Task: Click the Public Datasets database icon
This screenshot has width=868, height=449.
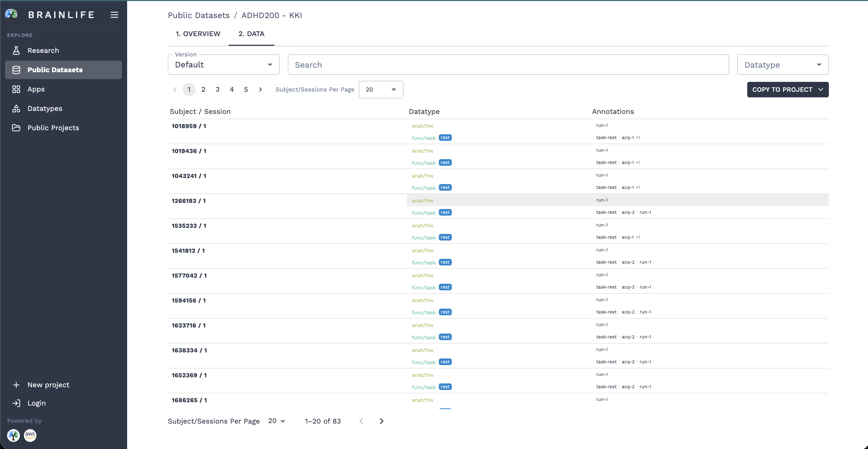Action: pos(16,70)
